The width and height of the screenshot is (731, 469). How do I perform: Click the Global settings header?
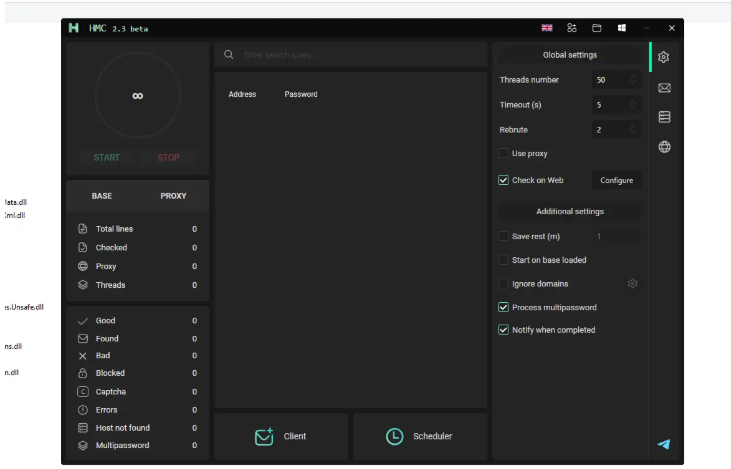coord(569,55)
